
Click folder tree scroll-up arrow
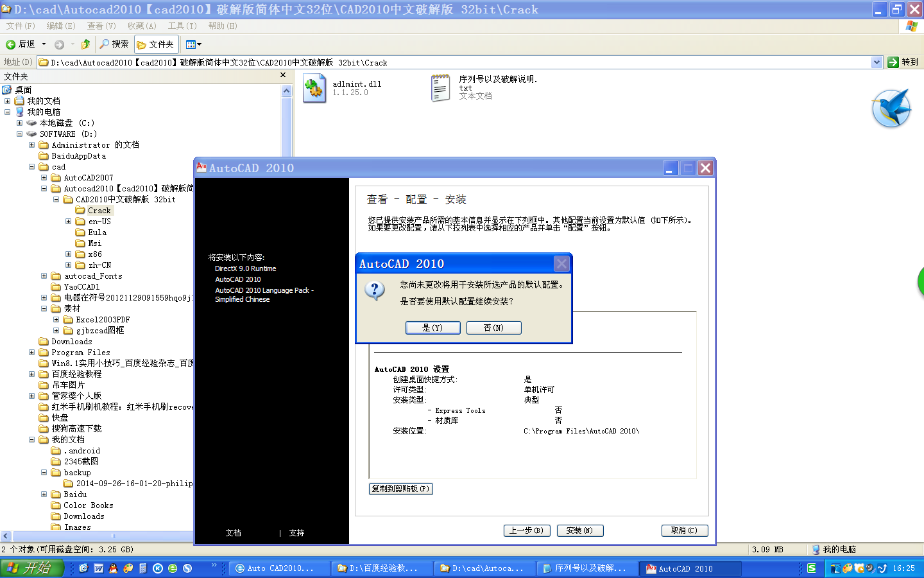(287, 91)
